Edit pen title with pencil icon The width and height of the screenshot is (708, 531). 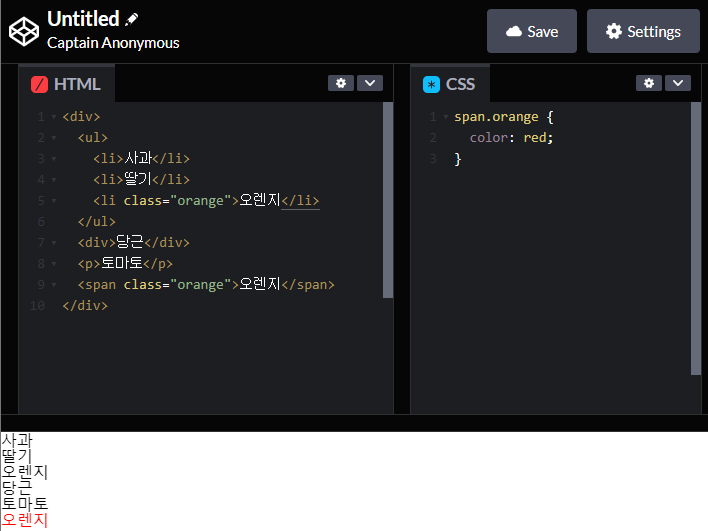(x=131, y=19)
